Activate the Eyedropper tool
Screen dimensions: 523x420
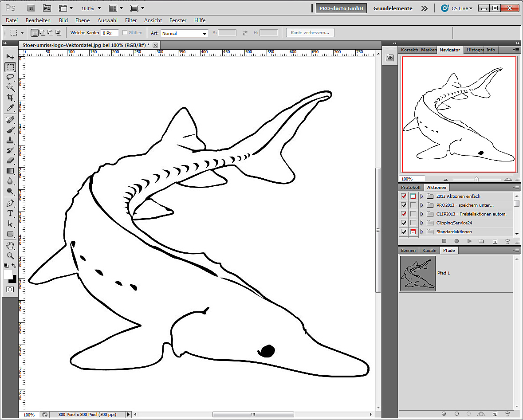[x=10, y=108]
